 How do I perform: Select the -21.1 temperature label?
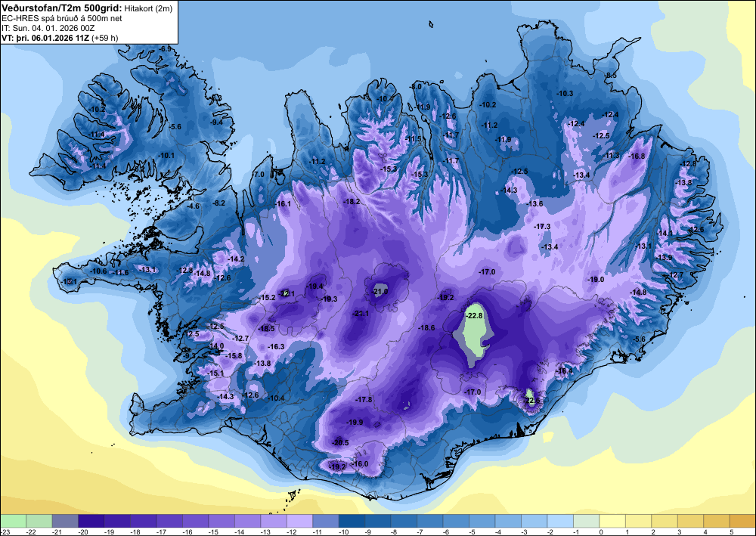pyautogui.click(x=361, y=314)
